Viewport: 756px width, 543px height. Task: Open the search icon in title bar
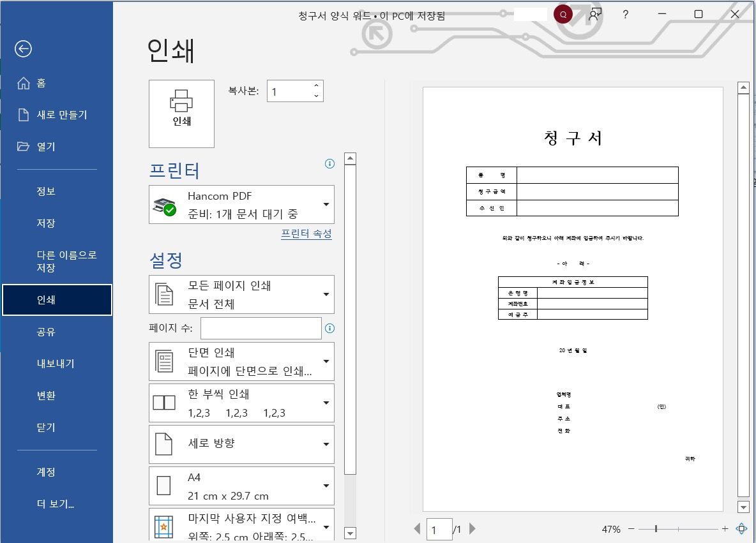[562, 13]
